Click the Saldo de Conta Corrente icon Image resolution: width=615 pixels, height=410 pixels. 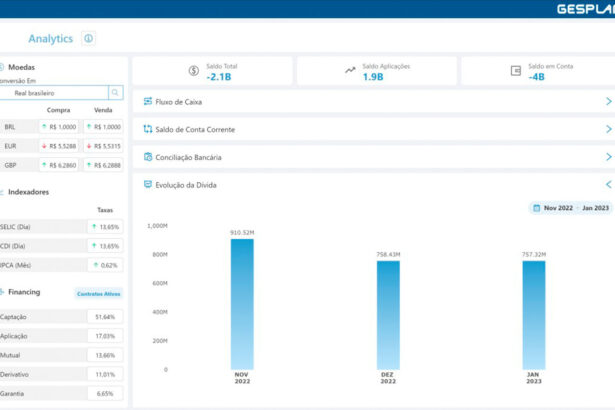[148, 129]
